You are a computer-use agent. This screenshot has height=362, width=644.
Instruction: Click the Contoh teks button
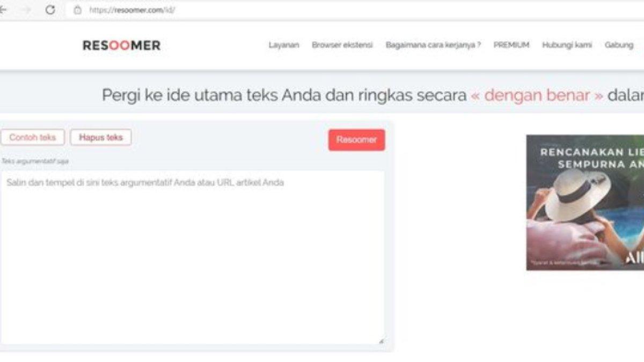pyautogui.click(x=33, y=137)
